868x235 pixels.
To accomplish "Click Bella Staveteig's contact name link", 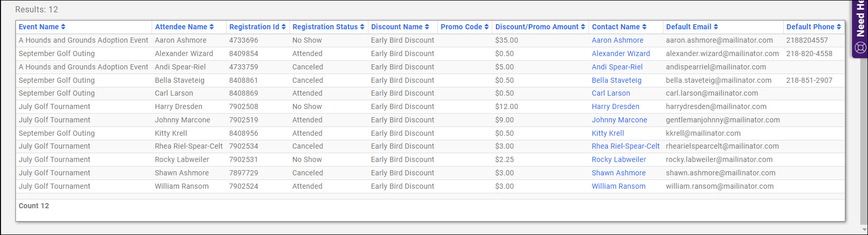I will [x=616, y=80].
